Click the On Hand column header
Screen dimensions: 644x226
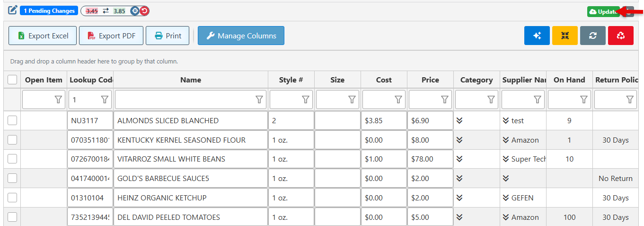coord(569,80)
